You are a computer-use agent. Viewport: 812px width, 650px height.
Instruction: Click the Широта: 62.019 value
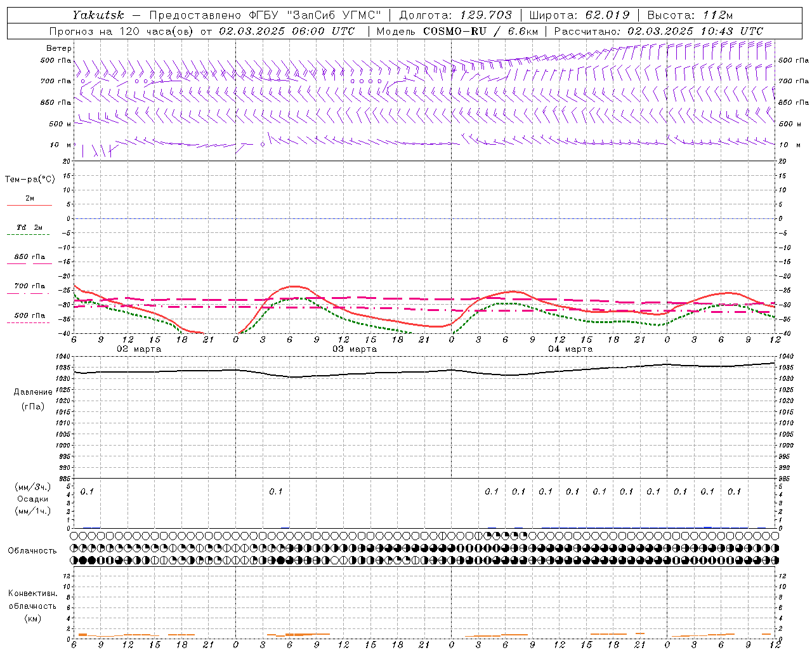(x=579, y=15)
